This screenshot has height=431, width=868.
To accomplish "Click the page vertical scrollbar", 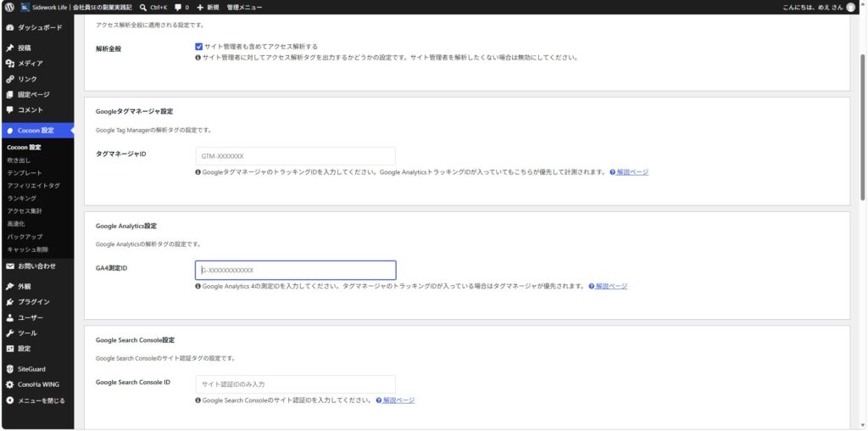I will pyautogui.click(x=864, y=126).
